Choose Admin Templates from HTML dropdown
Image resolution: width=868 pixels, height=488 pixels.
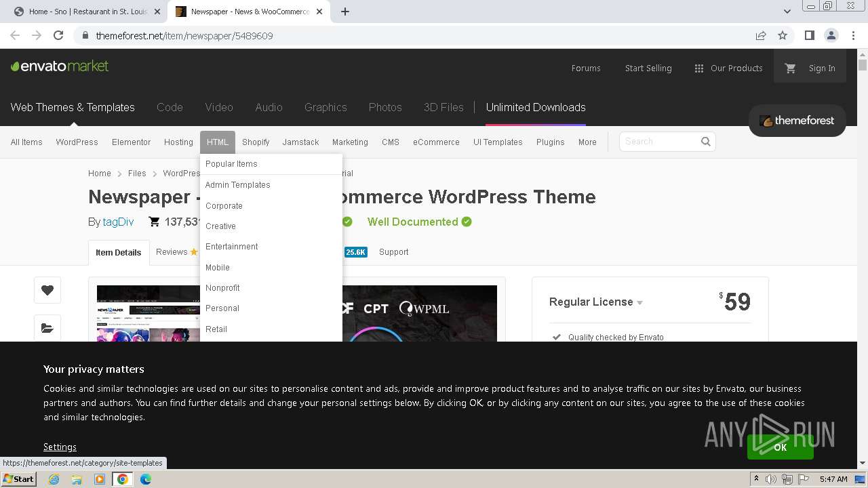pyautogui.click(x=237, y=185)
